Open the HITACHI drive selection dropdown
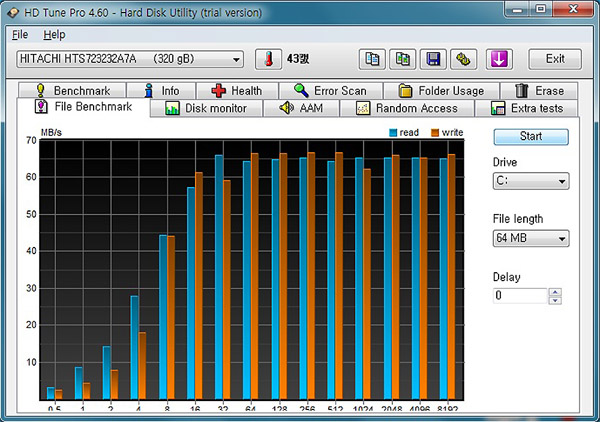 pos(130,59)
